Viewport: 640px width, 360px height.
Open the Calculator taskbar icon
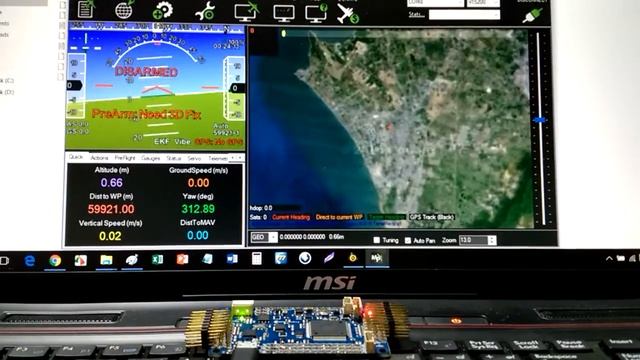[x=257, y=259]
